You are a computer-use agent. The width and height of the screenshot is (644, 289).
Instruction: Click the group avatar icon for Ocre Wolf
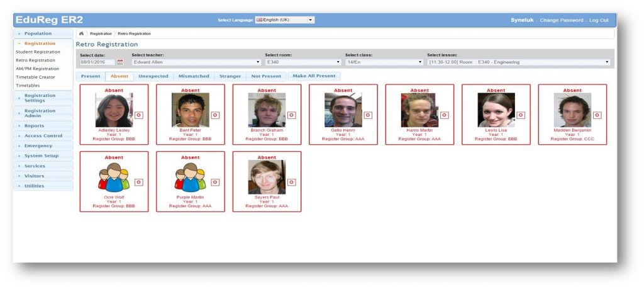click(x=114, y=178)
